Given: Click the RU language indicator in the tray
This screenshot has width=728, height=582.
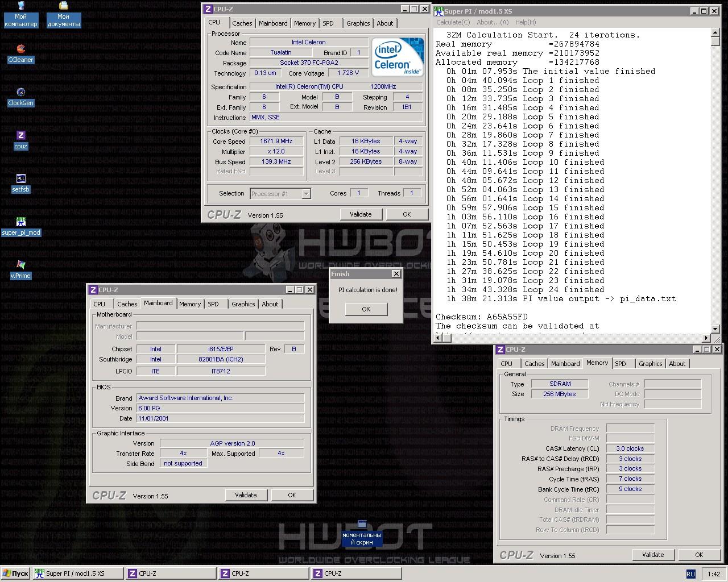Looking at the screenshot, I should click(x=690, y=574).
